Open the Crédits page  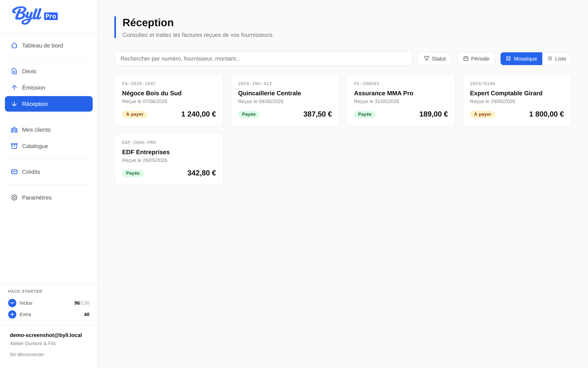coord(49,172)
